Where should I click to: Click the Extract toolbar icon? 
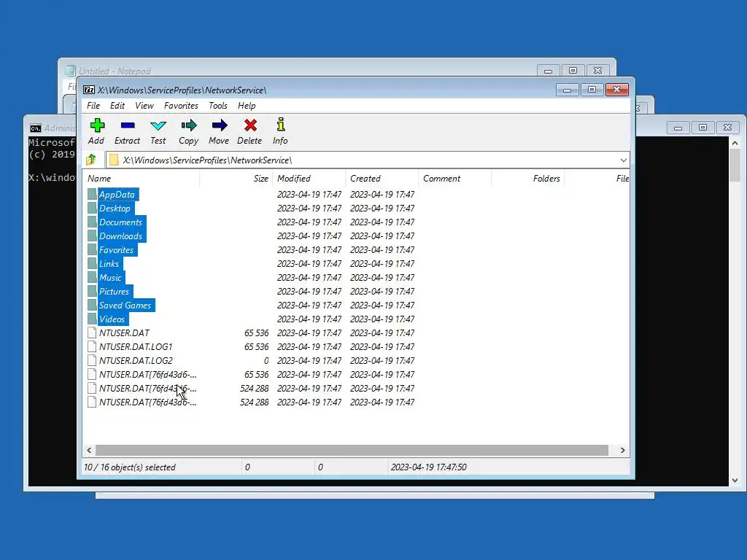(x=128, y=125)
